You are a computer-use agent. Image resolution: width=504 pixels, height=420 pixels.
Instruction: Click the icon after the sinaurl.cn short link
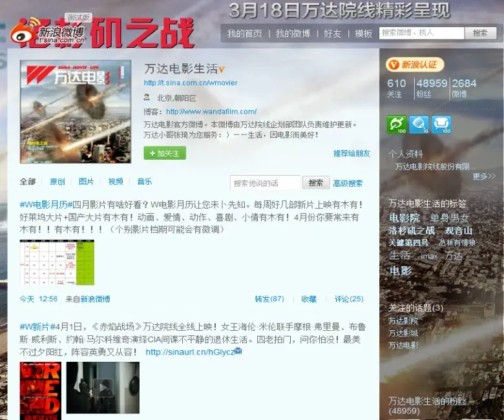coord(238,352)
